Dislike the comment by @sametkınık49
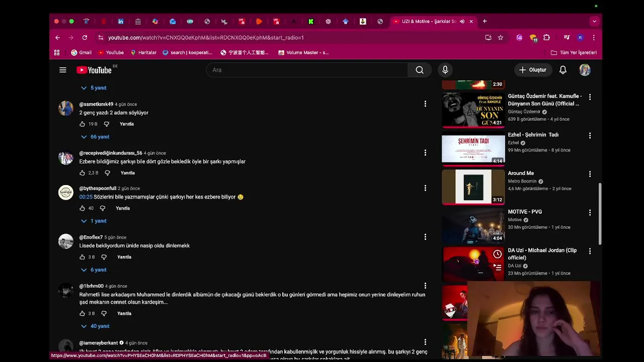The height and width of the screenshot is (362, 644). click(x=107, y=124)
